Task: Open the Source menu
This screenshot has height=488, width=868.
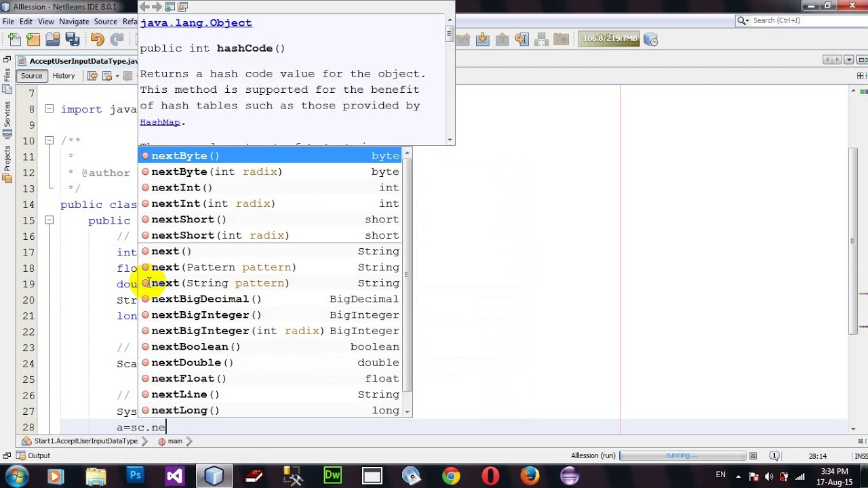Action: pos(105,21)
